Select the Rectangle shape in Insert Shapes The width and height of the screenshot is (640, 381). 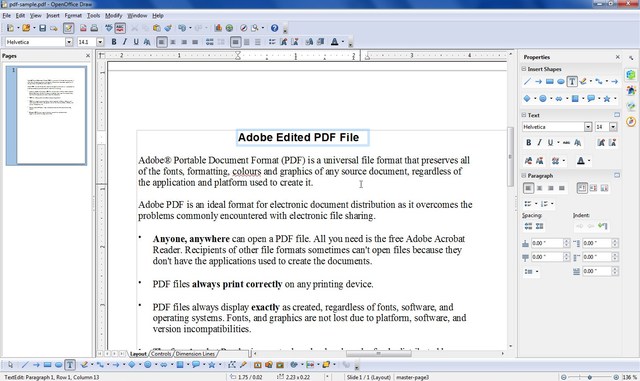pos(549,81)
